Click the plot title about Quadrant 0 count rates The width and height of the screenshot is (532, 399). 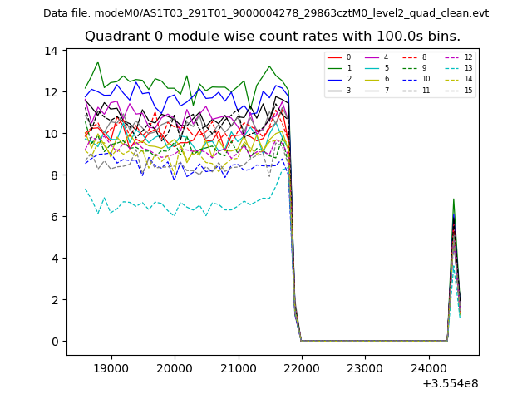point(273,37)
